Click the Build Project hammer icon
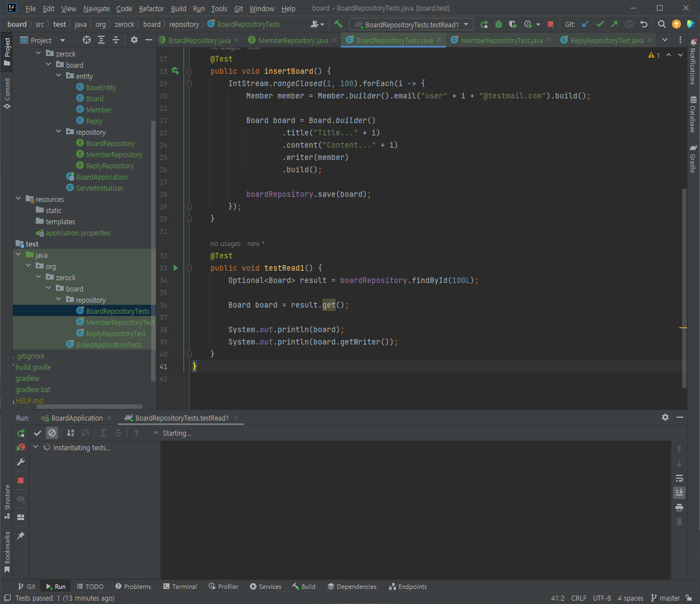 (x=338, y=24)
